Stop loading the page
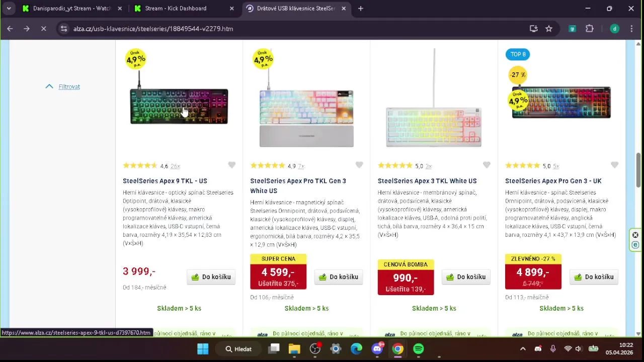644x362 pixels. click(x=43, y=29)
